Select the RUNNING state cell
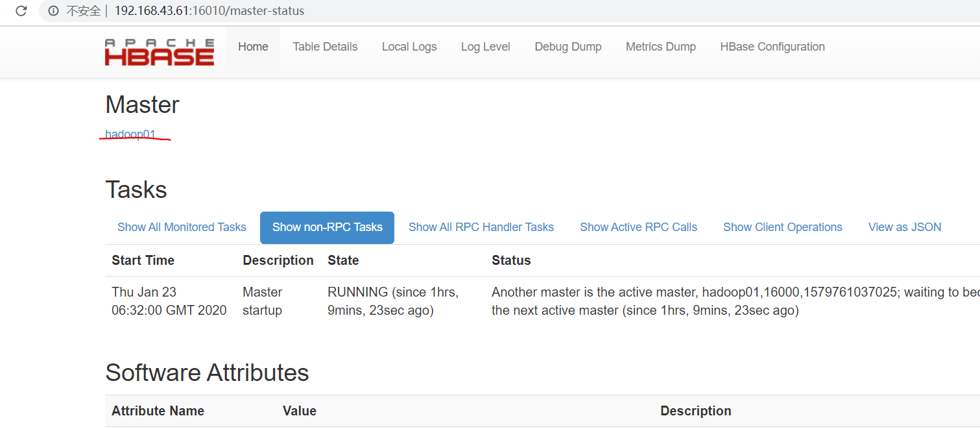 (393, 301)
